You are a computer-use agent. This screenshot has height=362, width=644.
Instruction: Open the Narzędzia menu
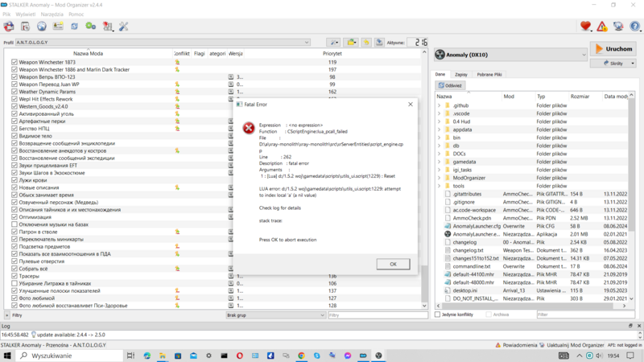coord(52,14)
